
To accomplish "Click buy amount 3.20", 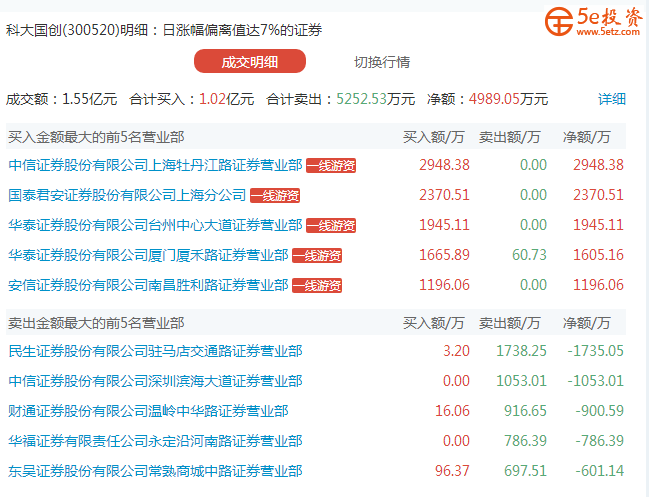I will (x=456, y=351).
